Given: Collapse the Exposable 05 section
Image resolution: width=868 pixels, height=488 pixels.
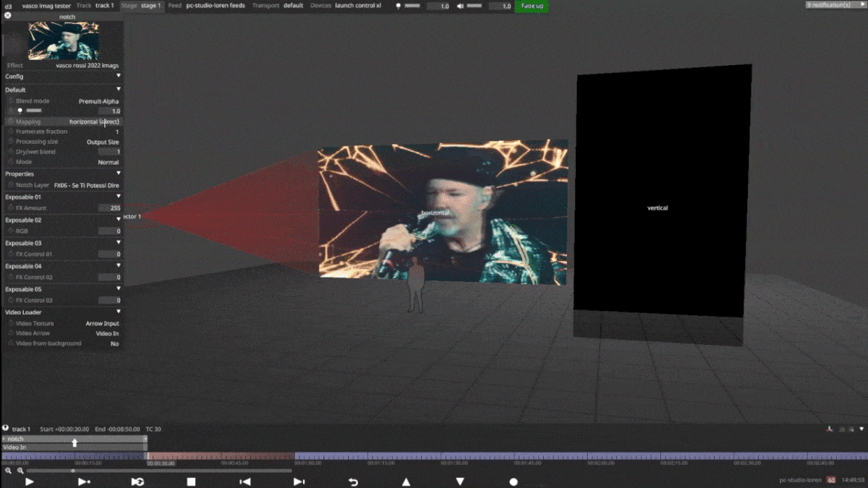Looking at the screenshot, I should pos(119,289).
